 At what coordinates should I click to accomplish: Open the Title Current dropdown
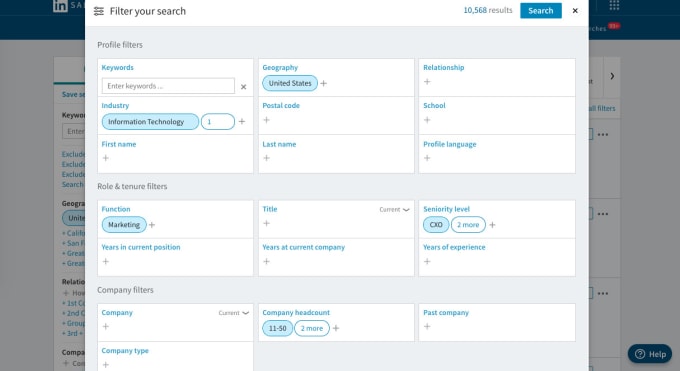[x=394, y=210]
